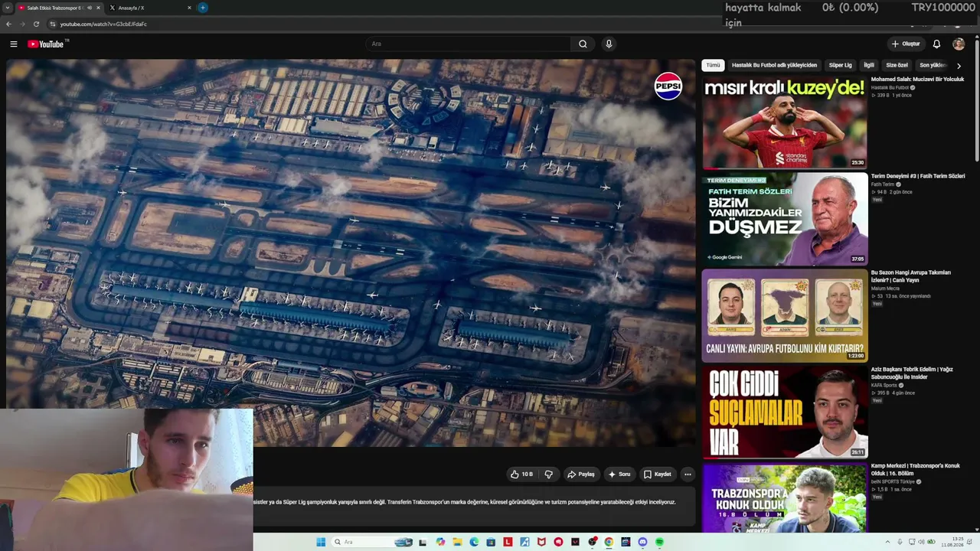Select the Hastalık Bu Futbol adlı yükleyiciden chip
980x551 pixels.
774,65
